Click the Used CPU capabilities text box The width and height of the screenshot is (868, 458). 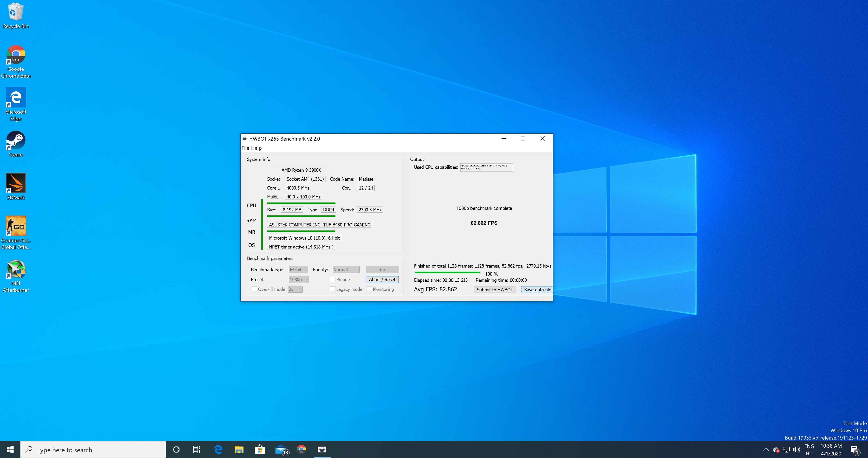[x=486, y=167]
